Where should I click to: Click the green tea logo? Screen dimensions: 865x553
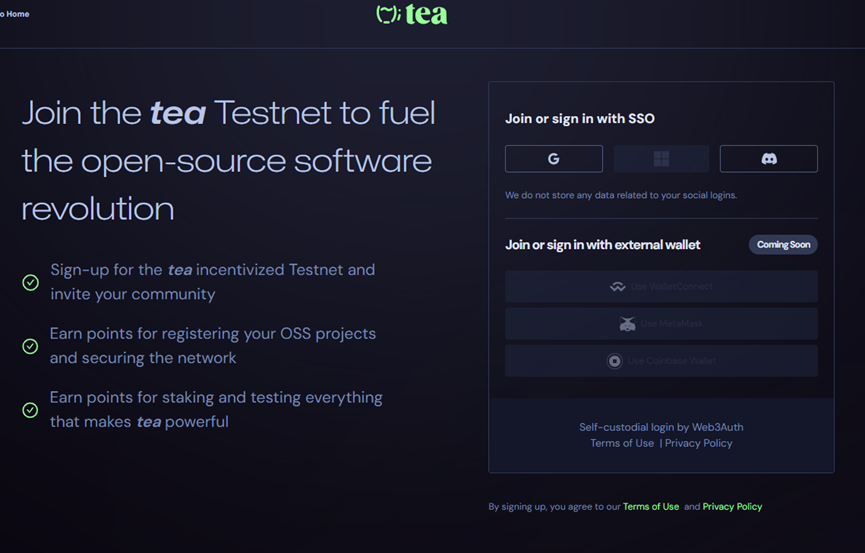(411, 14)
